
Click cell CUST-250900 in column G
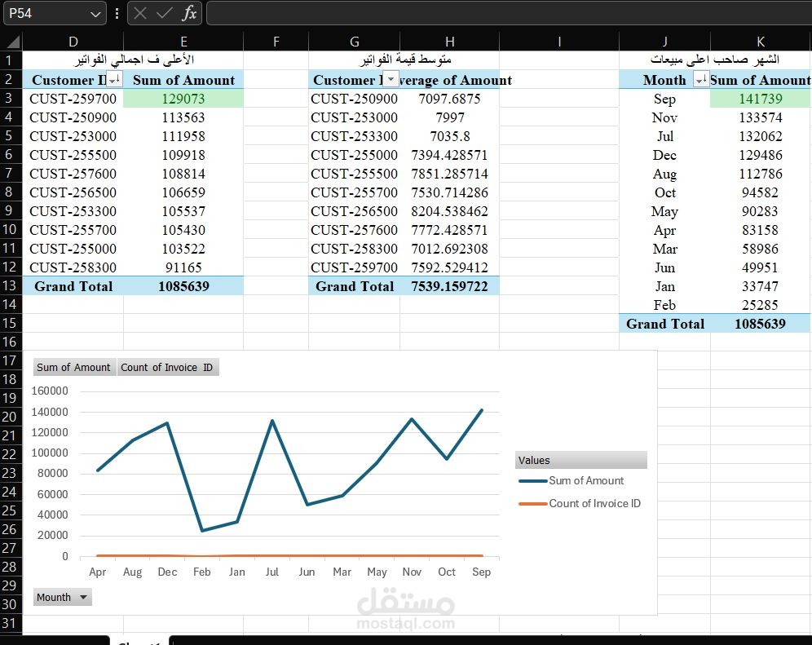tap(354, 99)
